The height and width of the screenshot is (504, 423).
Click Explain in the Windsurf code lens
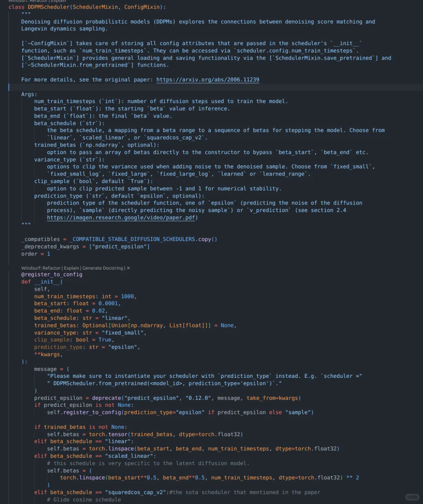coord(72,268)
